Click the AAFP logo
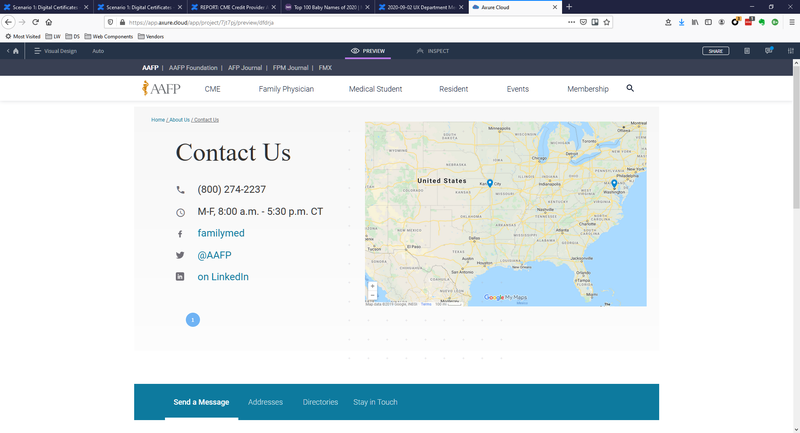 (161, 88)
